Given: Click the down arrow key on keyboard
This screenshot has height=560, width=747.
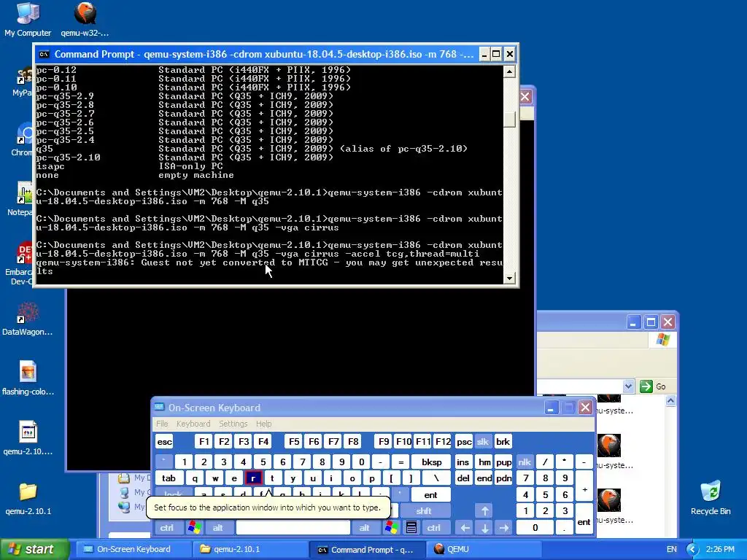Looking at the screenshot, I should point(484,528).
